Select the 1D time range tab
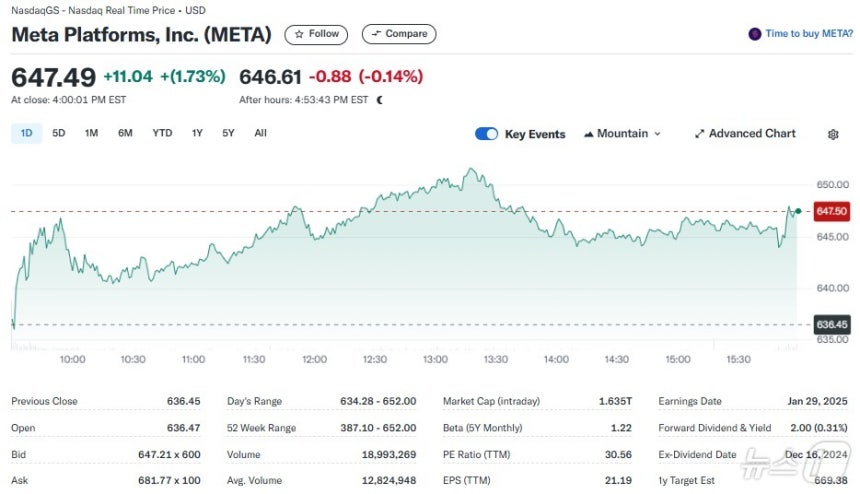 click(26, 133)
